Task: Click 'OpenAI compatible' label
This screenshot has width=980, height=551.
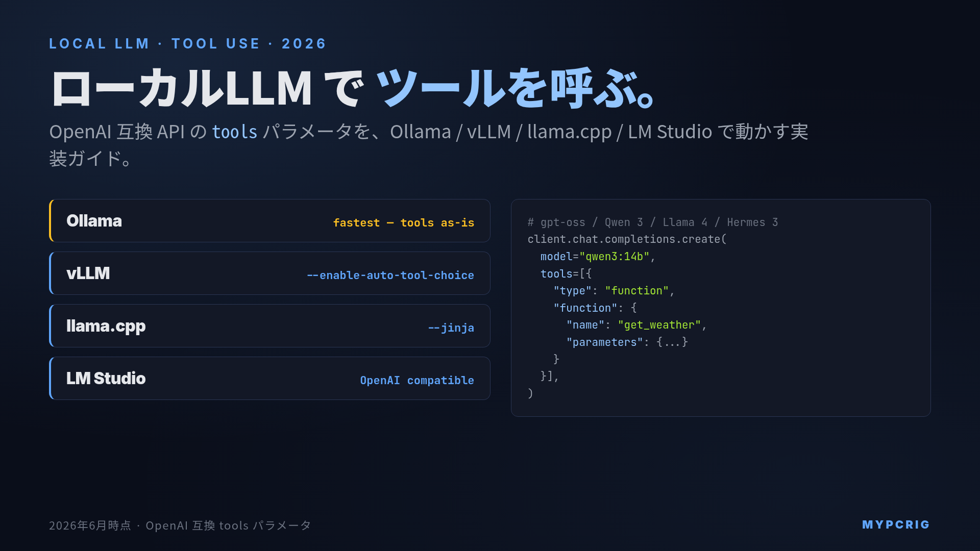Action: [x=417, y=381]
